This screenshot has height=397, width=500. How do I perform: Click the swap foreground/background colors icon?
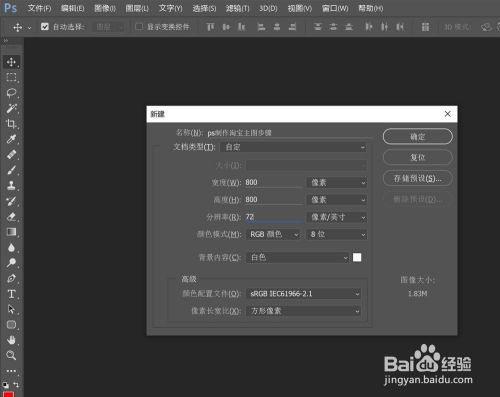pos(16,385)
